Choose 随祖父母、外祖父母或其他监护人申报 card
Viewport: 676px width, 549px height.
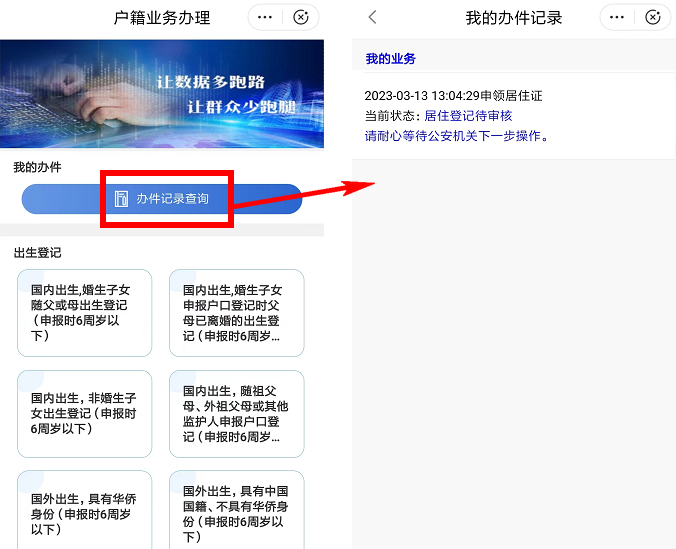pos(237,414)
